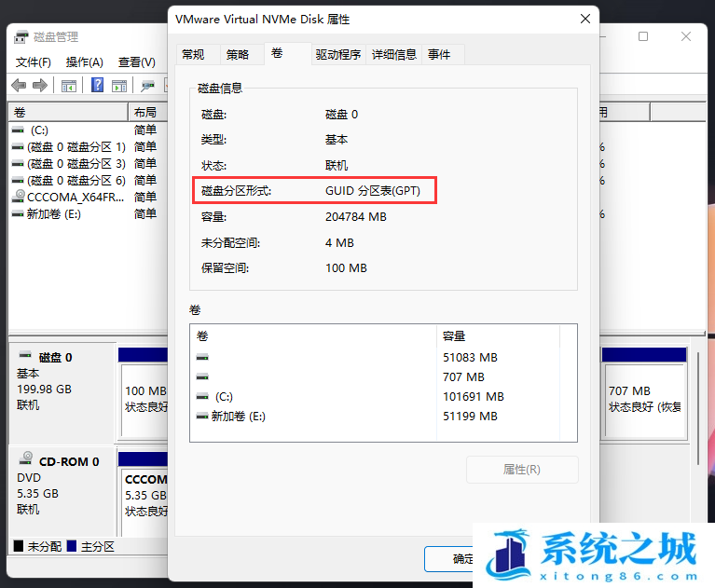
Task: Click the Disk Management vertical scrollbar
Action: coord(698,408)
